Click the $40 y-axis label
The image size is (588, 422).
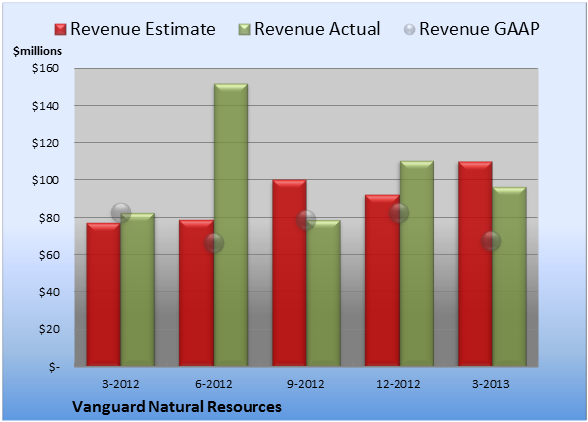tap(49, 292)
